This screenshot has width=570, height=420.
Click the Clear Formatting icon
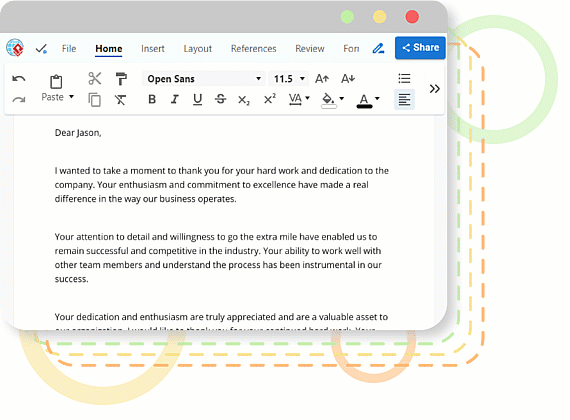[x=120, y=100]
